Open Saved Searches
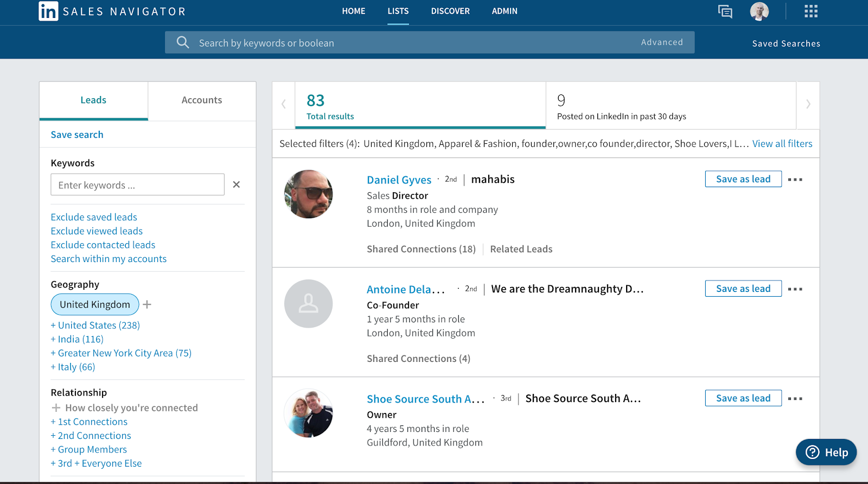The width and height of the screenshot is (868, 484). click(786, 43)
